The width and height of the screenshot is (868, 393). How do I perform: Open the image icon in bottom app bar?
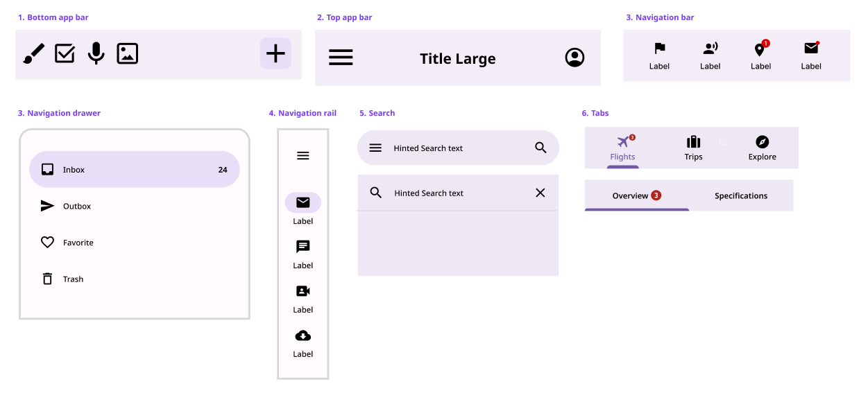pyautogui.click(x=128, y=53)
